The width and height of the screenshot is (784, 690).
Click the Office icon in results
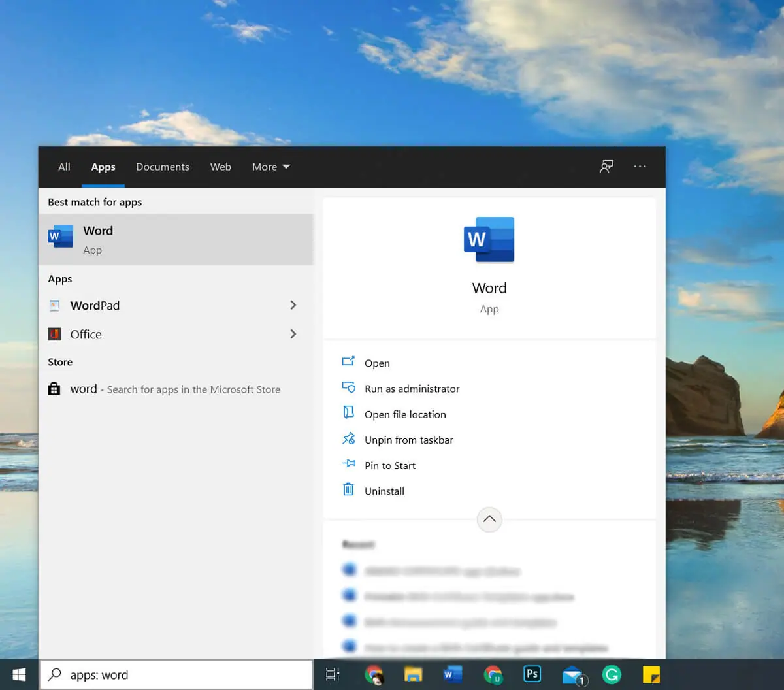(55, 334)
